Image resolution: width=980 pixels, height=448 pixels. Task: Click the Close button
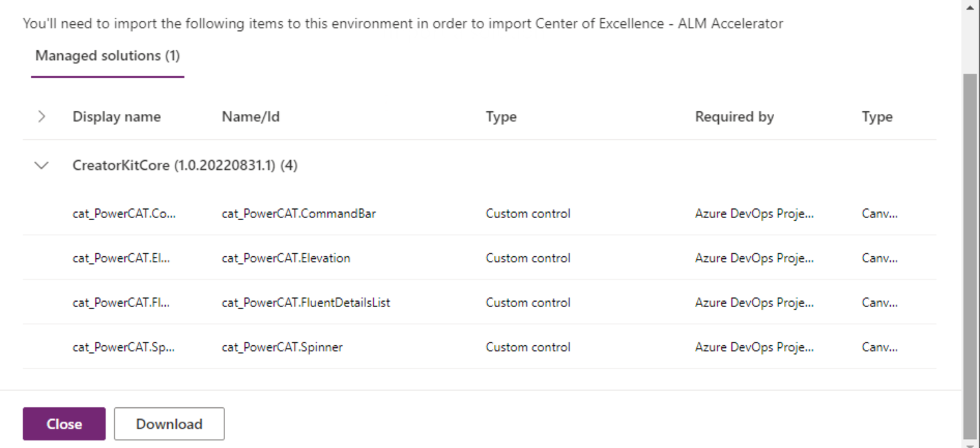click(x=64, y=423)
